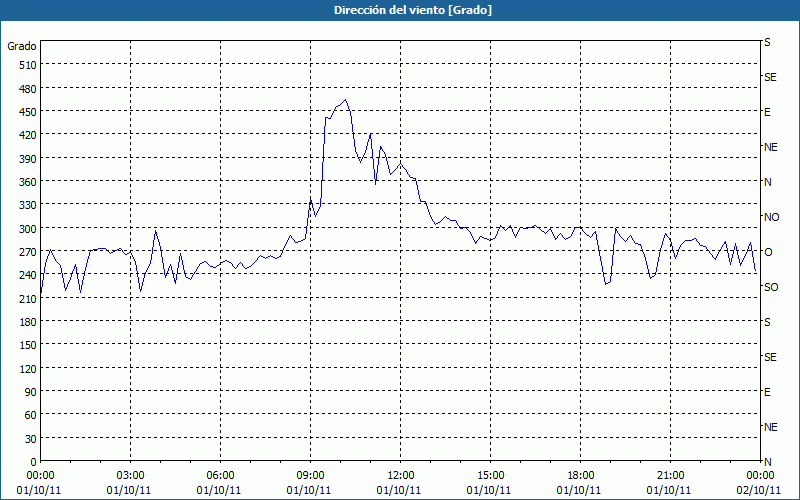Click the 'O' compass direction label
Image resolution: width=800 pixels, height=500 pixels.
768,253
